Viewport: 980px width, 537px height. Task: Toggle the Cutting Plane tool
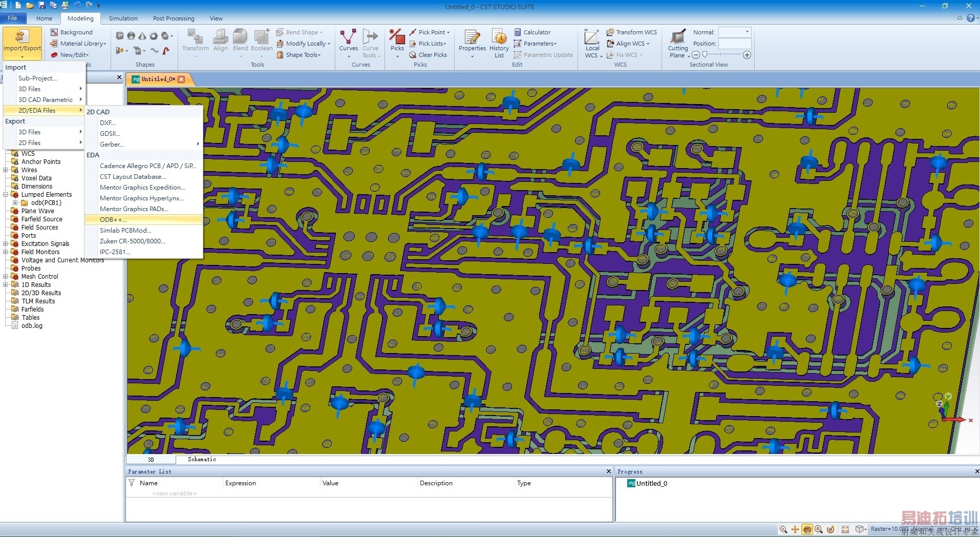(678, 43)
